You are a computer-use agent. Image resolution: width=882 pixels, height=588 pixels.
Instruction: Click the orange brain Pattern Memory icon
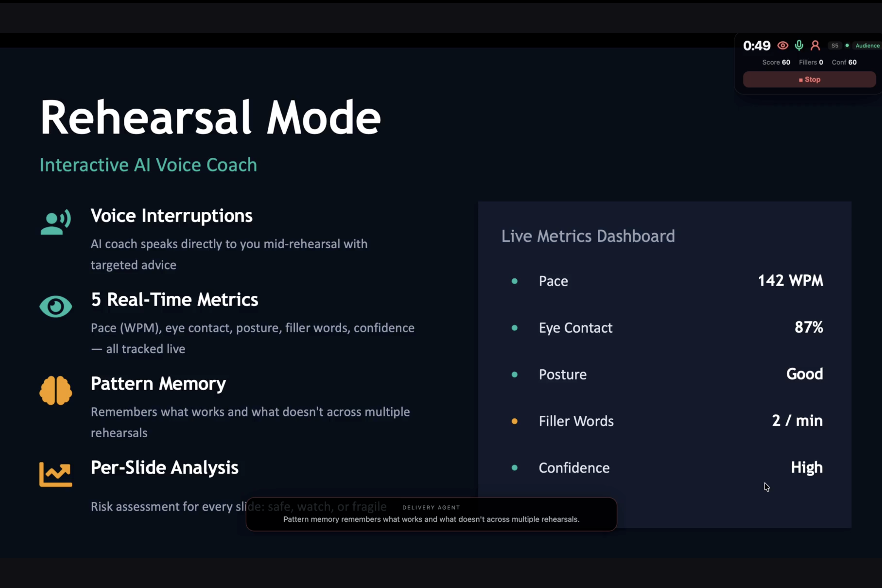pos(56,390)
